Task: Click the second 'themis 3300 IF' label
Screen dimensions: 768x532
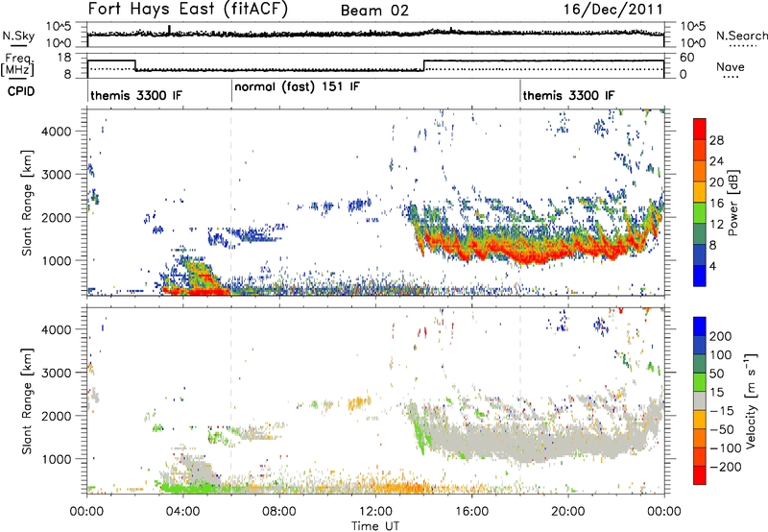Action: [568, 95]
